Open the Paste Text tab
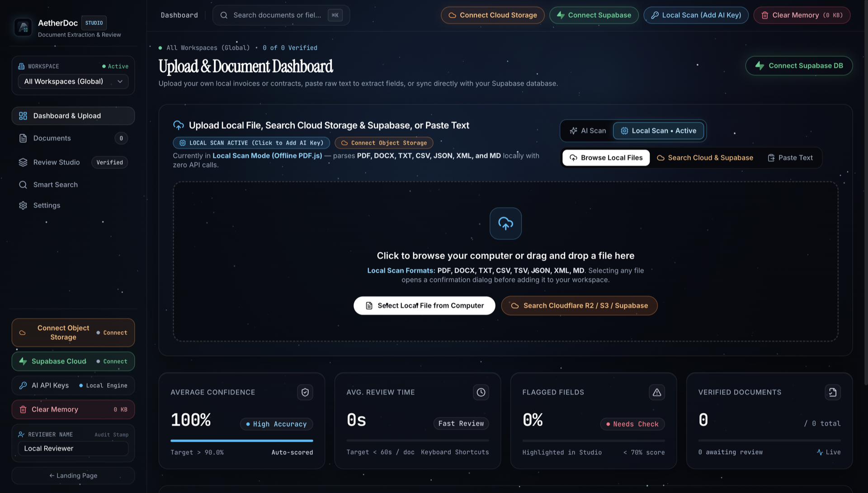Image resolution: width=868 pixels, height=493 pixels. coord(790,158)
